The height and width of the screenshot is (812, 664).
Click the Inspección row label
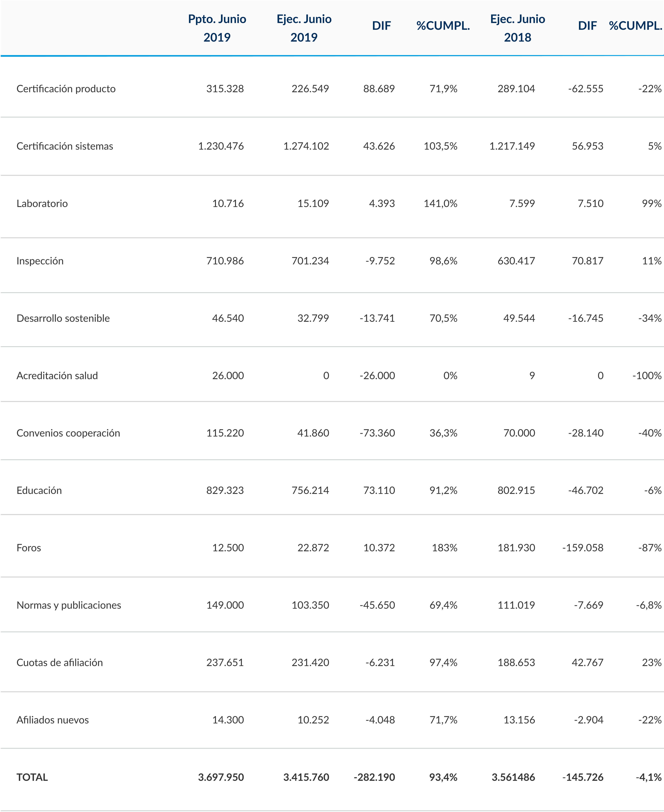coord(40,261)
